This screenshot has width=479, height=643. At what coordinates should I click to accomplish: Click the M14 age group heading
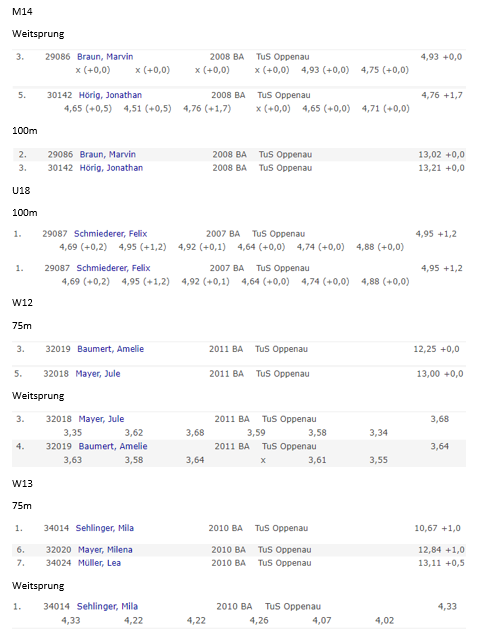point(22,11)
